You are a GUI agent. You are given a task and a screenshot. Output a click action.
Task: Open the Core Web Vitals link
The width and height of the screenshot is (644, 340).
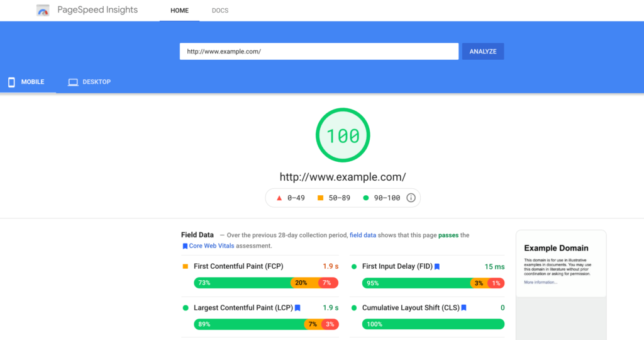tap(211, 246)
